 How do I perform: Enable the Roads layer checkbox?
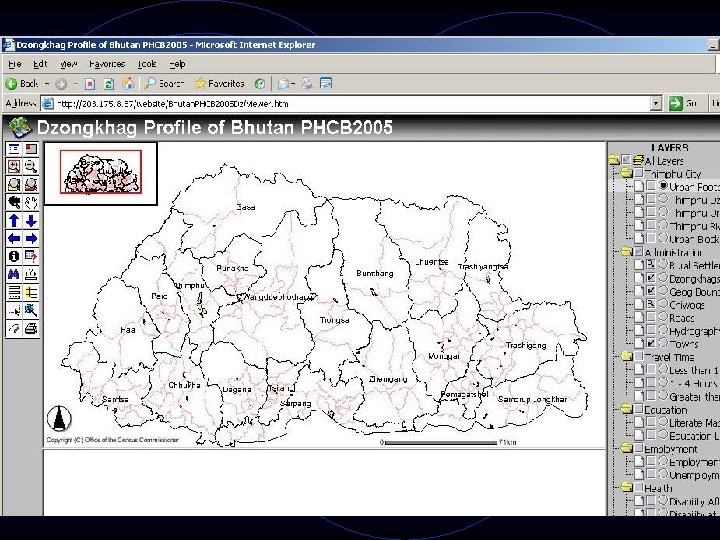pyautogui.click(x=651, y=316)
